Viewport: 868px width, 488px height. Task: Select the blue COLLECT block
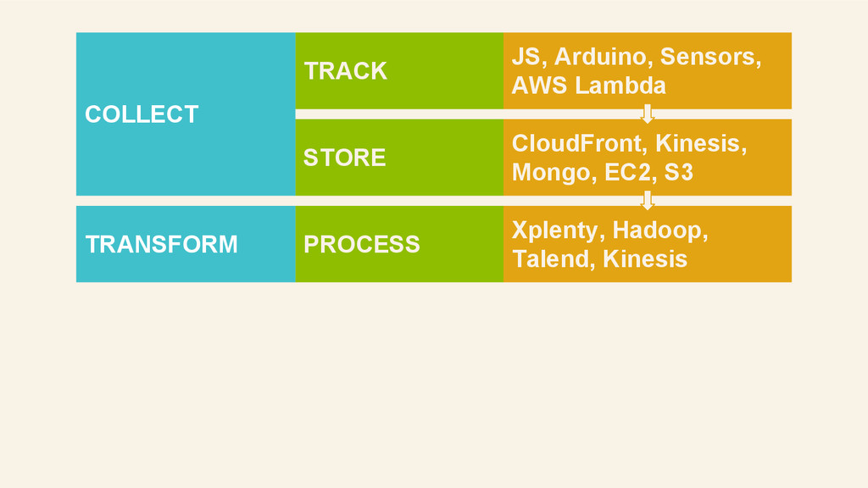coord(186,114)
